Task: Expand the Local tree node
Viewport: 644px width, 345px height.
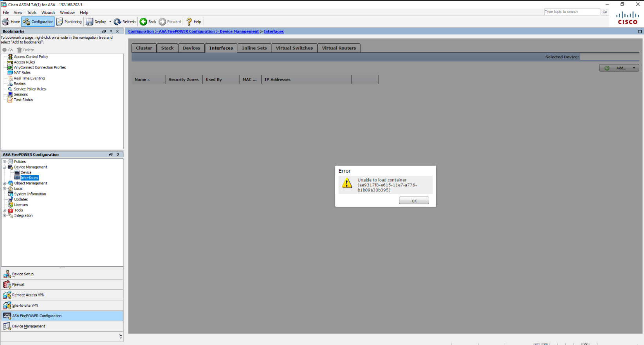Action: (x=4, y=189)
